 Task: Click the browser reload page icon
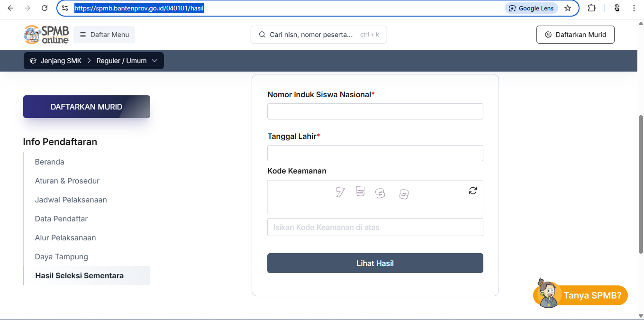click(45, 8)
